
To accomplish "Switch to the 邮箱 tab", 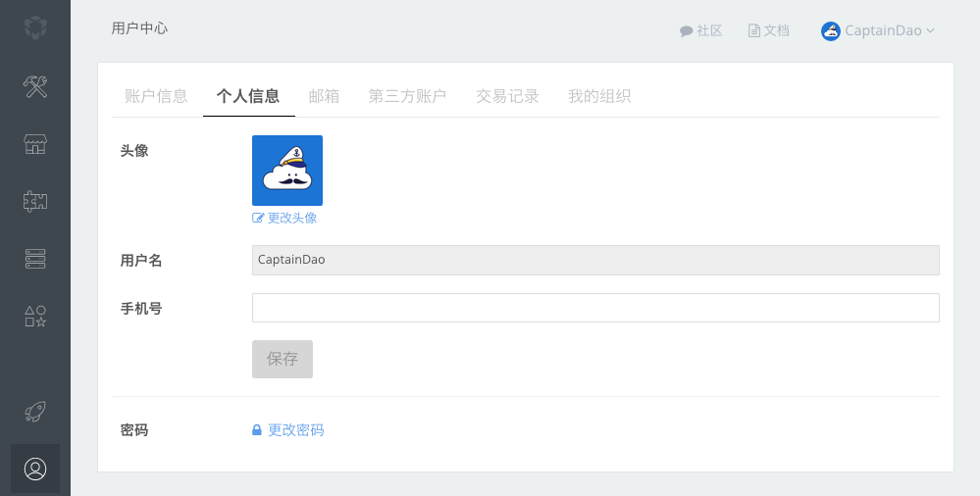I will click(325, 96).
